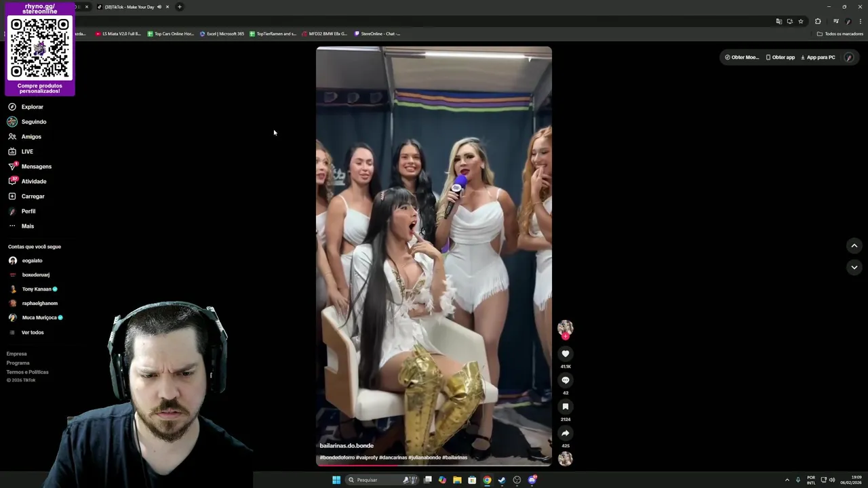Open Todos os marcadores folder
Viewport: 868px width, 488px height.
(840, 33)
